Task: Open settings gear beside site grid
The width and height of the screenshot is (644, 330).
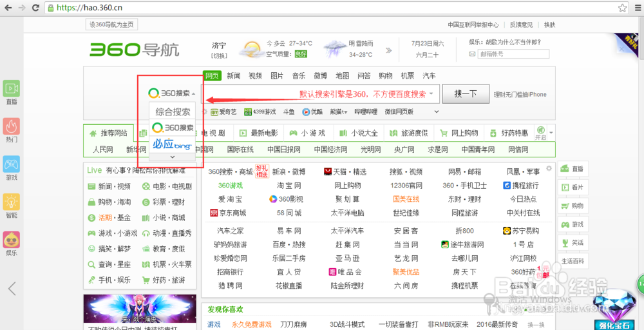Action: pos(549,168)
